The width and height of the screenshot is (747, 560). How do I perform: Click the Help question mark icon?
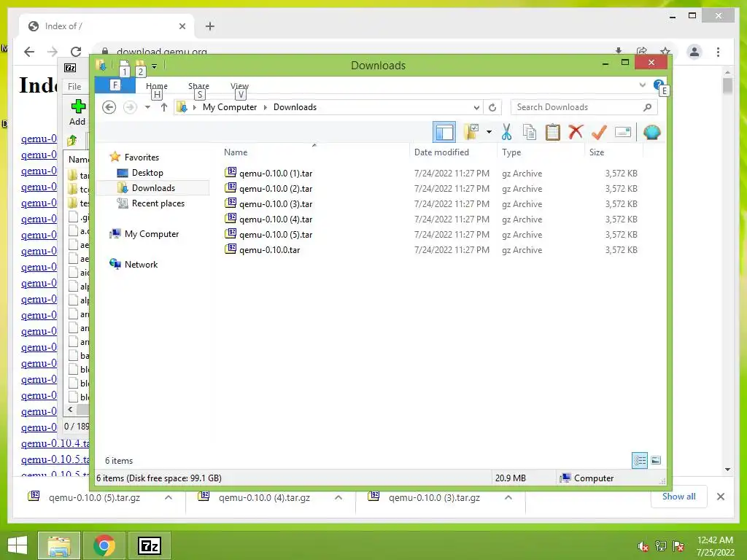(659, 85)
